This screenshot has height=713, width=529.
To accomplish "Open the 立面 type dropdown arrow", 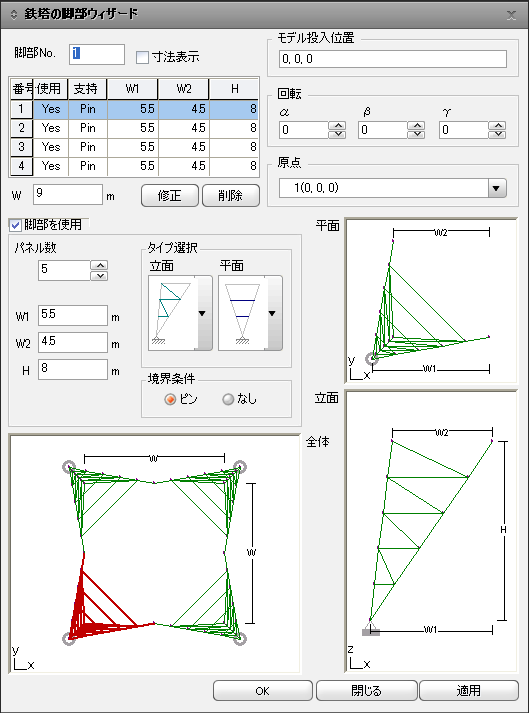I will pos(202,313).
